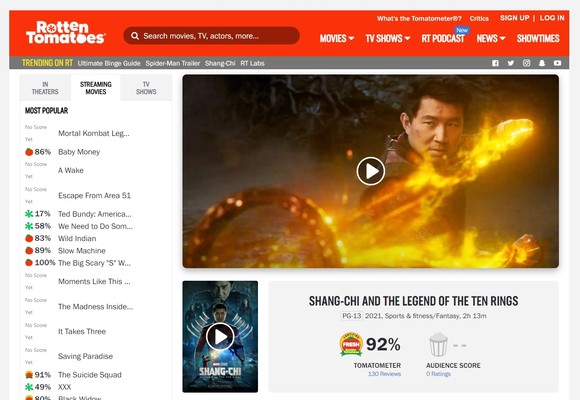The height and width of the screenshot is (400, 580).
Task: Open The Big Scary "S" W... entry
Action: click(x=94, y=263)
